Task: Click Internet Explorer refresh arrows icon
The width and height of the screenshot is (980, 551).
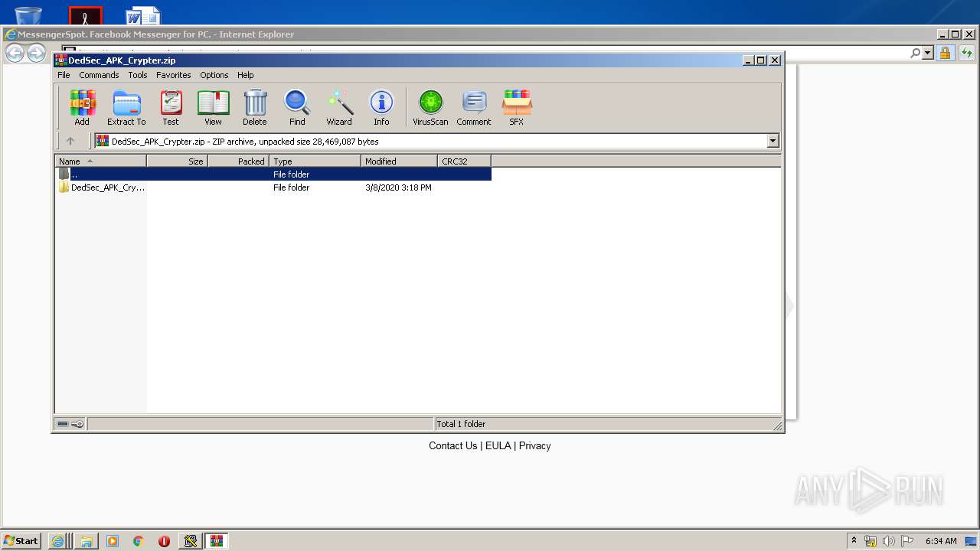Action: (x=967, y=53)
